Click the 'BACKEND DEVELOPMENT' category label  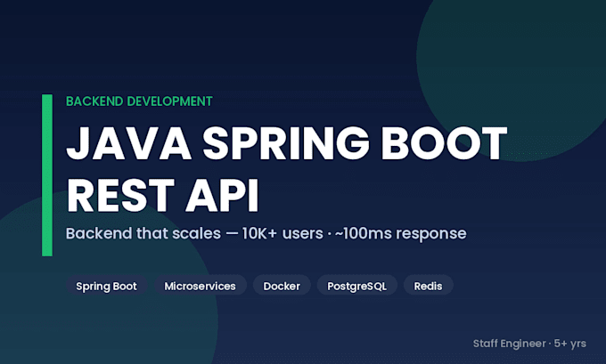tap(139, 101)
